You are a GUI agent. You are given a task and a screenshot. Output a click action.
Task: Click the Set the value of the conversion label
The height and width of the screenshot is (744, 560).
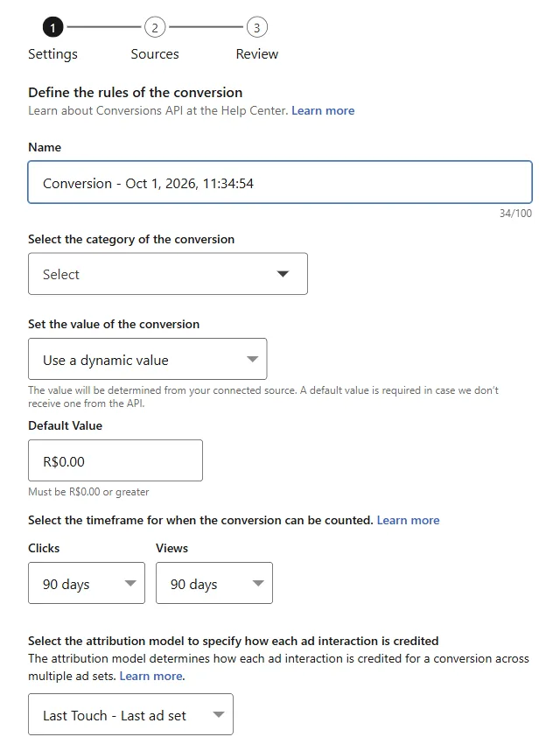[114, 325]
